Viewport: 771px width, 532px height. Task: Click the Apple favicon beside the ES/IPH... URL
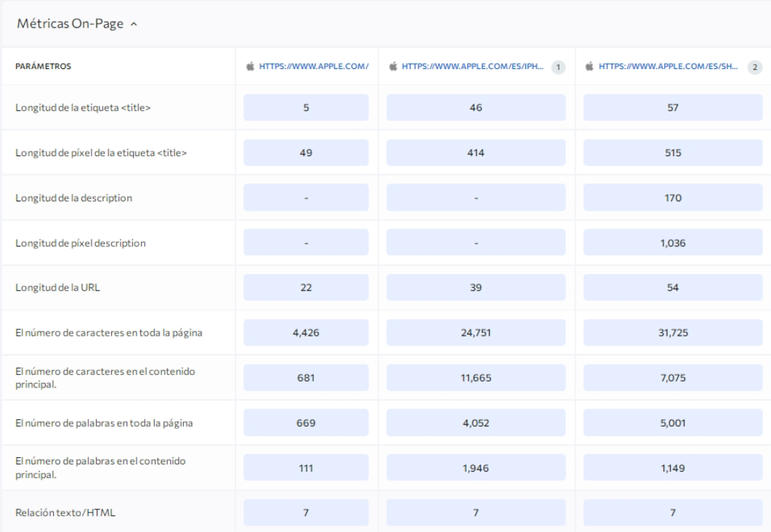point(393,66)
